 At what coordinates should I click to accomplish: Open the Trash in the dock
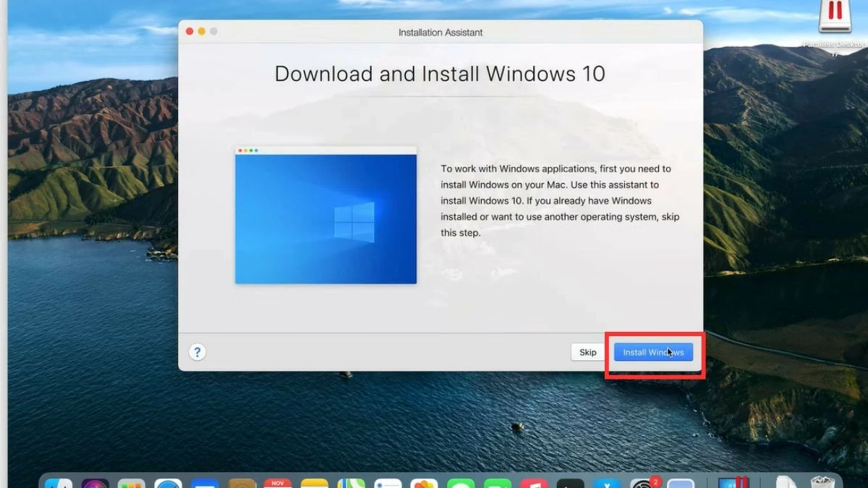pyautogui.click(x=822, y=484)
